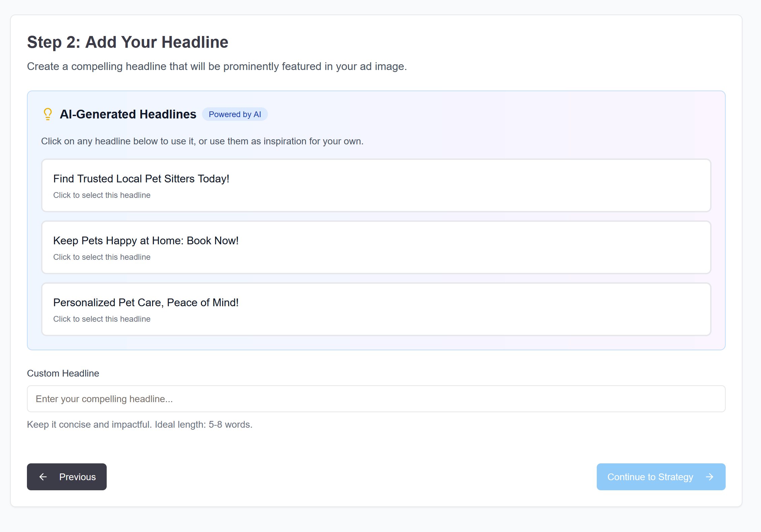Click the "Powered by AI" badge

coord(235,114)
